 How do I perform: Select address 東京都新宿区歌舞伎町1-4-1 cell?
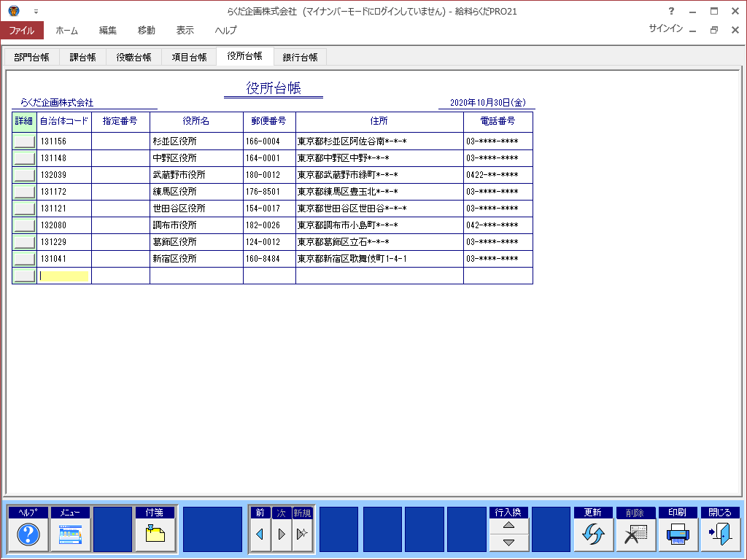(379, 259)
